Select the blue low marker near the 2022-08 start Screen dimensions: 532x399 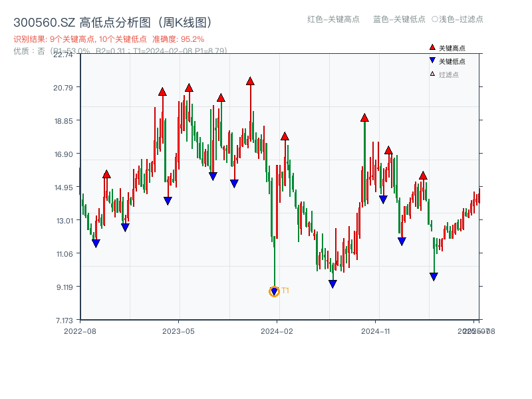click(x=96, y=243)
